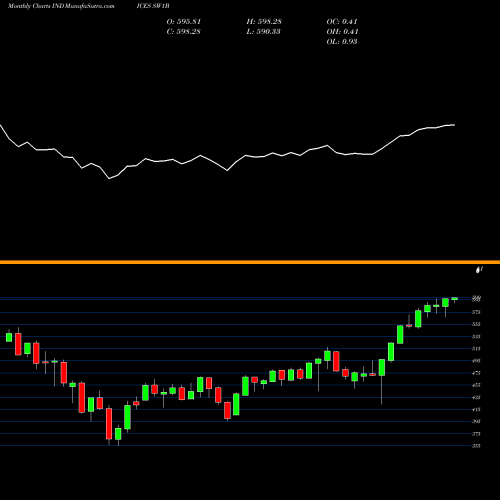Click the low value 'L: 590.33'
The image size is (500, 500).
(263, 32)
